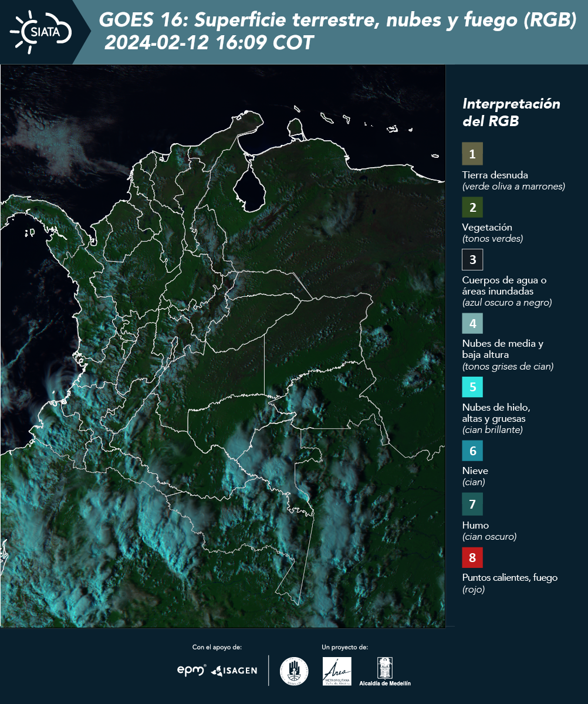Click the title line starting "GOES 16: Superficie terrestre"
This screenshot has height=704, width=588.
click(x=338, y=21)
